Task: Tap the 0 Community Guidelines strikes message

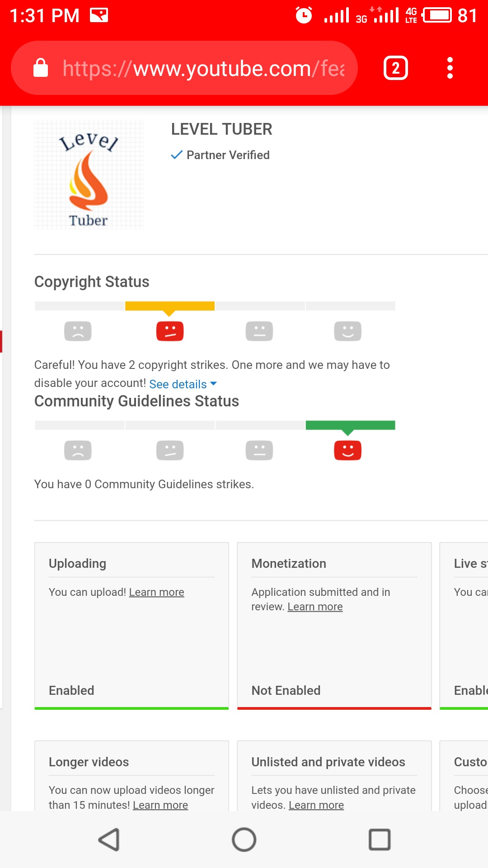Action: 144,484
